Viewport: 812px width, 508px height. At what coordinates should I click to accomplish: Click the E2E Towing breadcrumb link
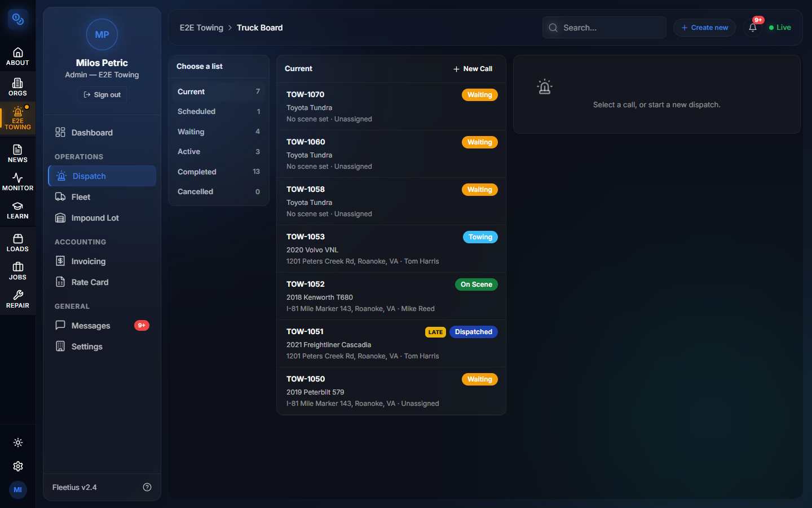tap(201, 28)
